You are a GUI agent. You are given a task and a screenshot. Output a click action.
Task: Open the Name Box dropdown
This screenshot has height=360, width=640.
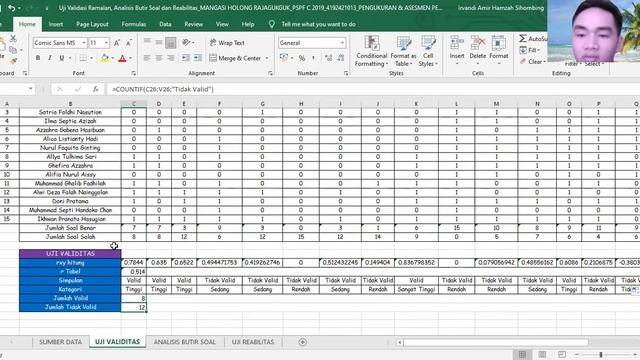tap(31, 89)
